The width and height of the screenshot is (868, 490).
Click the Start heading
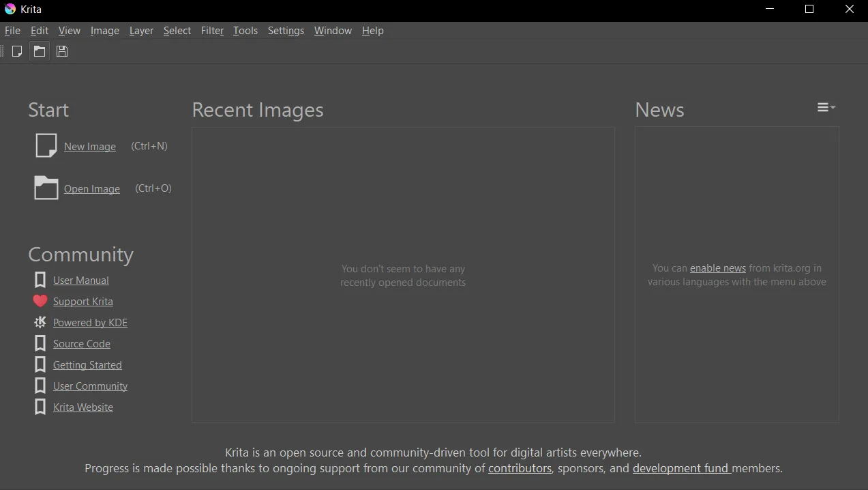click(48, 110)
